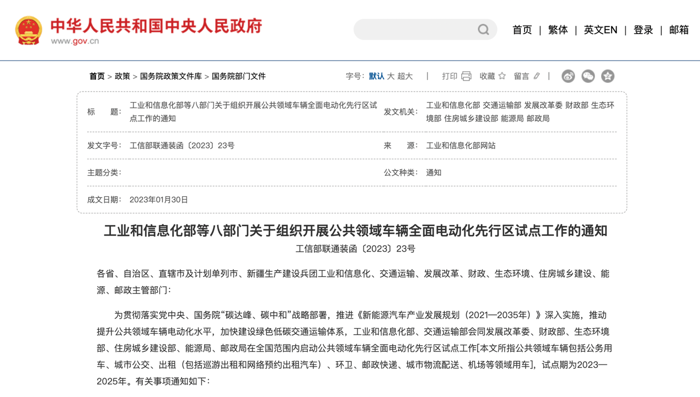Click source value 工业和信息化部网站
The width and height of the screenshot is (700, 397).
tap(461, 146)
